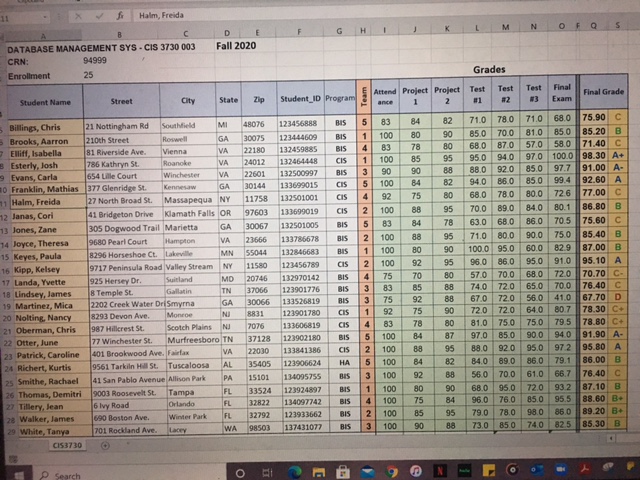The width and height of the screenshot is (640, 480).
Task: Open Task View on the taskbar
Action: (x=267, y=473)
